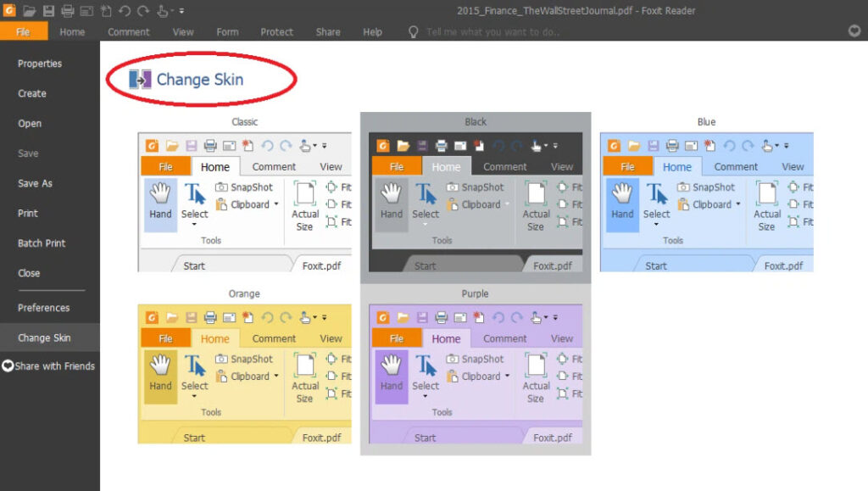
Task: Switch to the Protect ribbon tab
Action: click(276, 32)
